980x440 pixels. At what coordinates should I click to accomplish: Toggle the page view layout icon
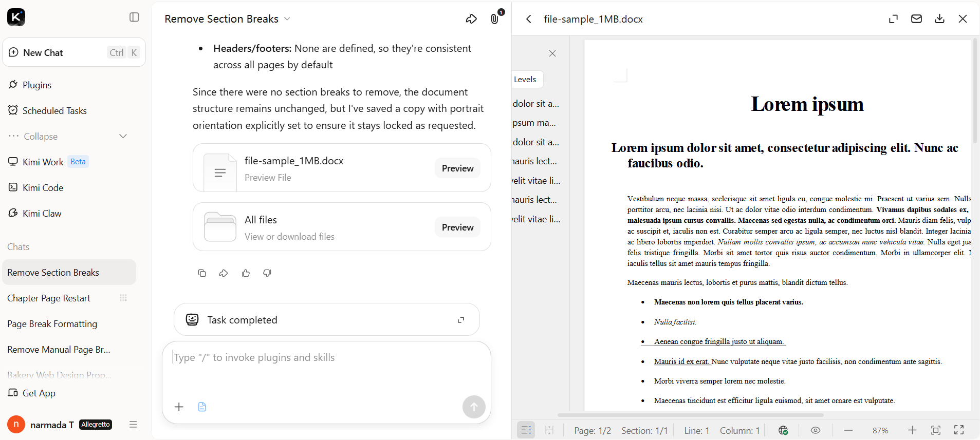click(549, 430)
